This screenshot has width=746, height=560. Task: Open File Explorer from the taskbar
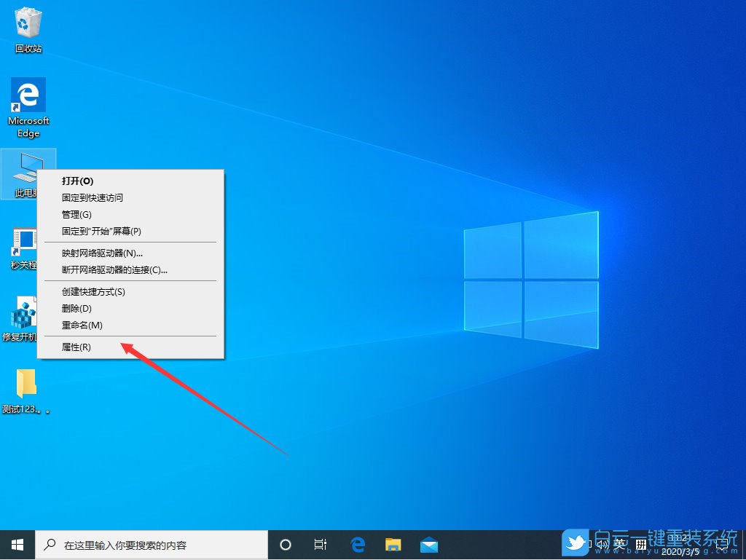[x=393, y=543]
